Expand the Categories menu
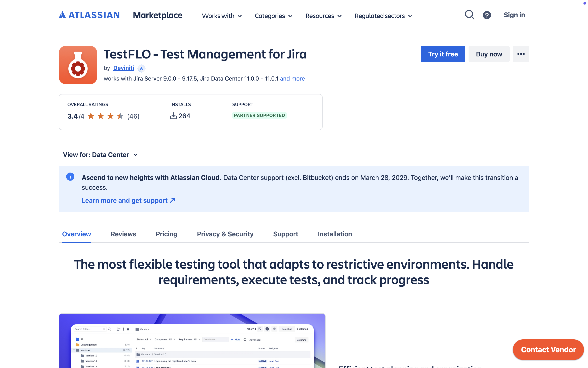Image resolution: width=588 pixels, height=368 pixels. click(x=273, y=16)
